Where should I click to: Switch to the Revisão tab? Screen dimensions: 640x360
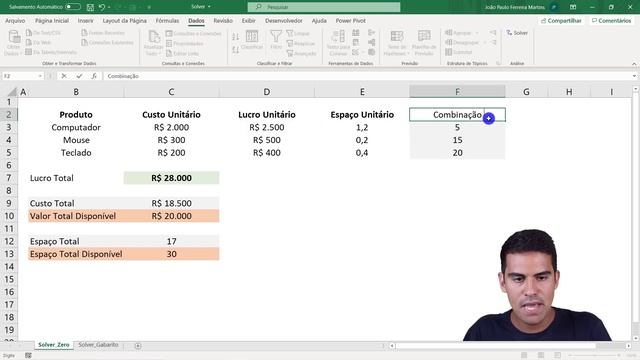[x=223, y=20]
